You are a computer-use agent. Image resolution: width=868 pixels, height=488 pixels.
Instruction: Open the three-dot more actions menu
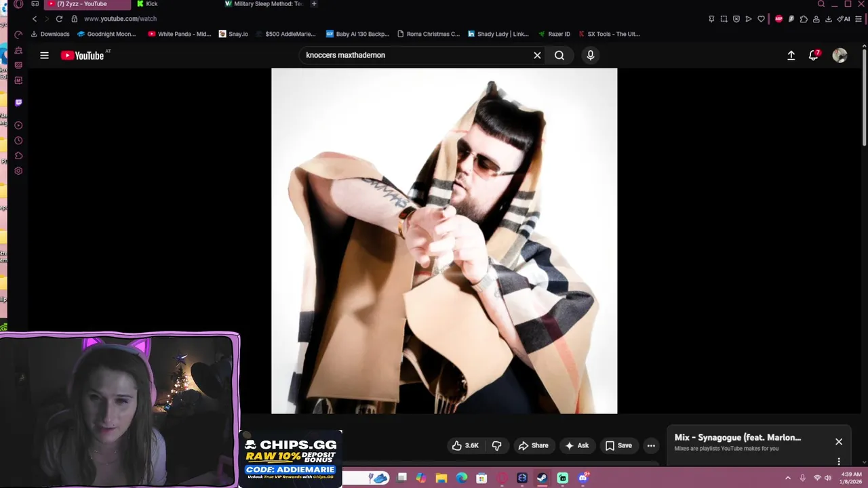(x=651, y=445)
